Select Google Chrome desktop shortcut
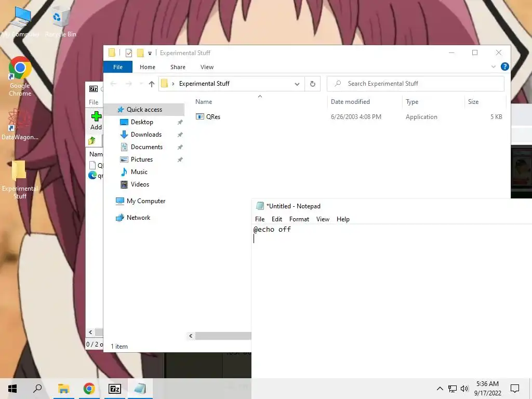Viewport: 532px width, 399px height. pos(20,76)
